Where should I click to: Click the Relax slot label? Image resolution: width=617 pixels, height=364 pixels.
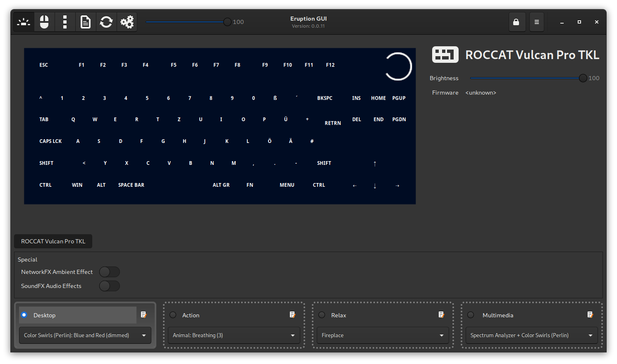(339, 315)
